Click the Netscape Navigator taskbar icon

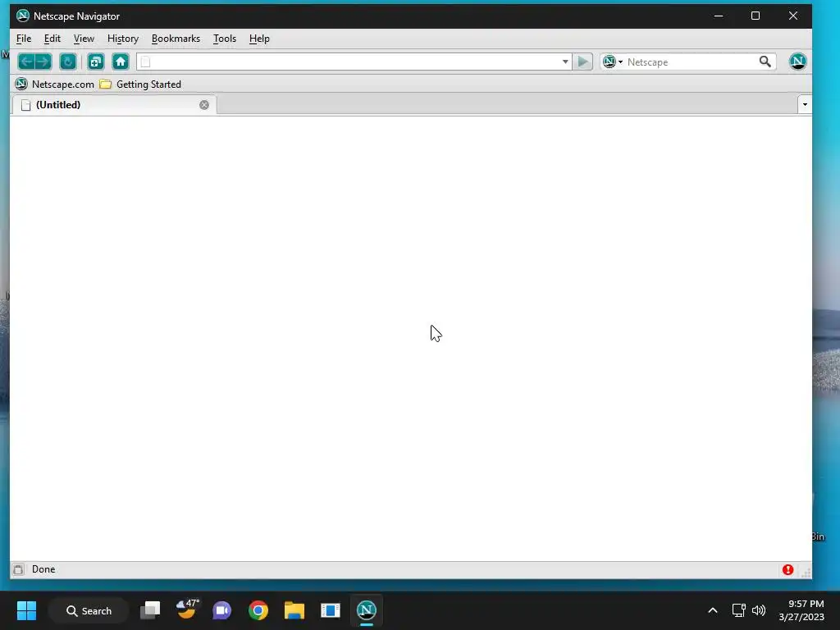367,610
